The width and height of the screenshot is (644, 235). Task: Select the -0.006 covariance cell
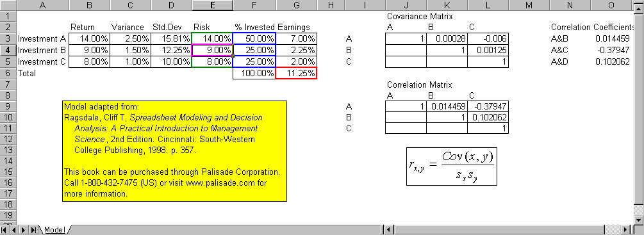pos(488,39)
